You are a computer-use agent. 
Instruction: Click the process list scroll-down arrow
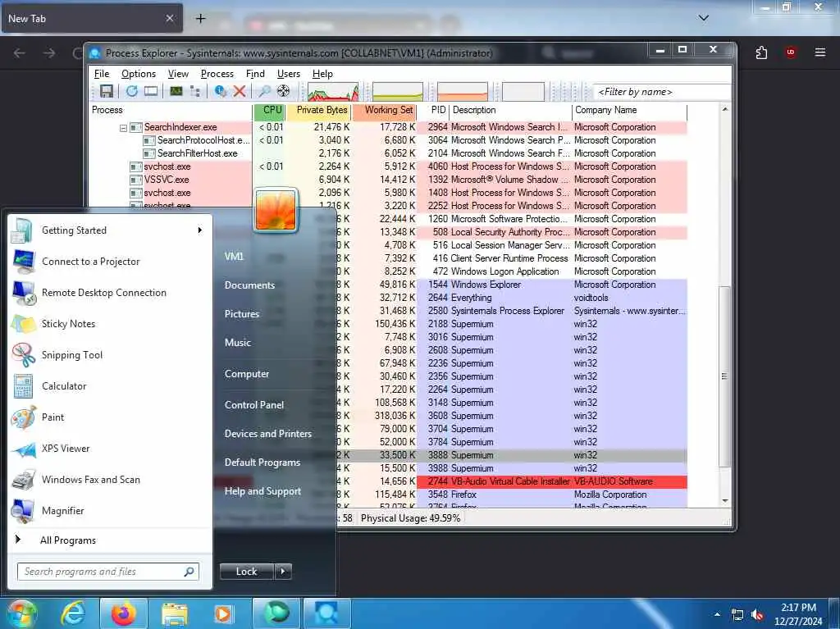[x=725, y=501]
